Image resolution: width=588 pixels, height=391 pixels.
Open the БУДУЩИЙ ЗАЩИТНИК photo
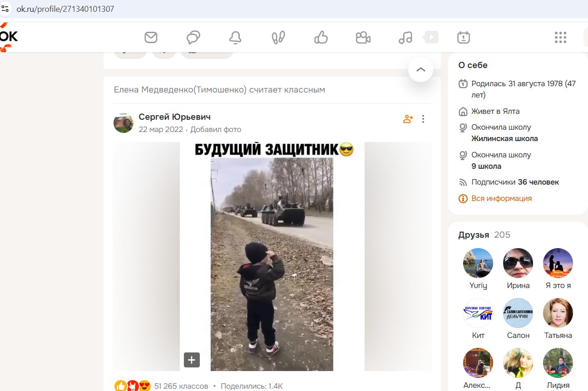click(x=272, y=256)
